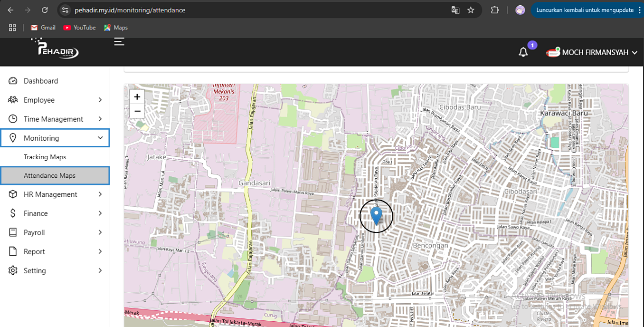The height and width of the screenshot is (327, 644).
Task: Click the Time Management clock icon
Action: [x=12, y=119]
